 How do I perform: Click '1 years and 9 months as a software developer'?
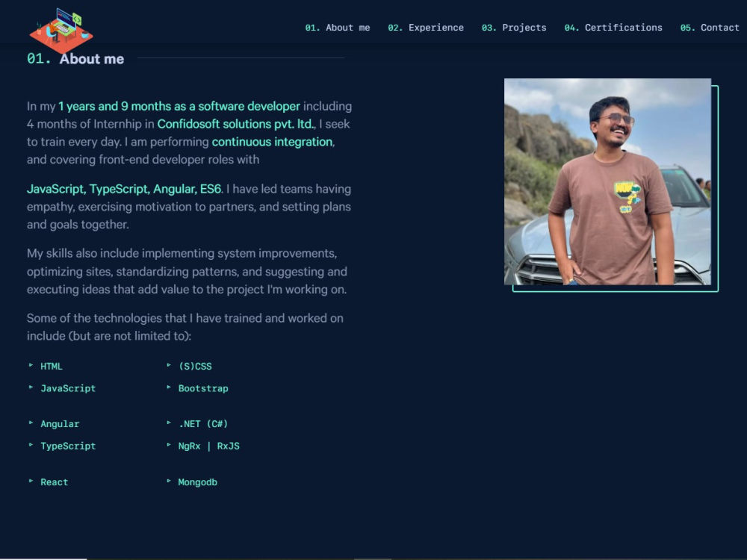point(179,106)
